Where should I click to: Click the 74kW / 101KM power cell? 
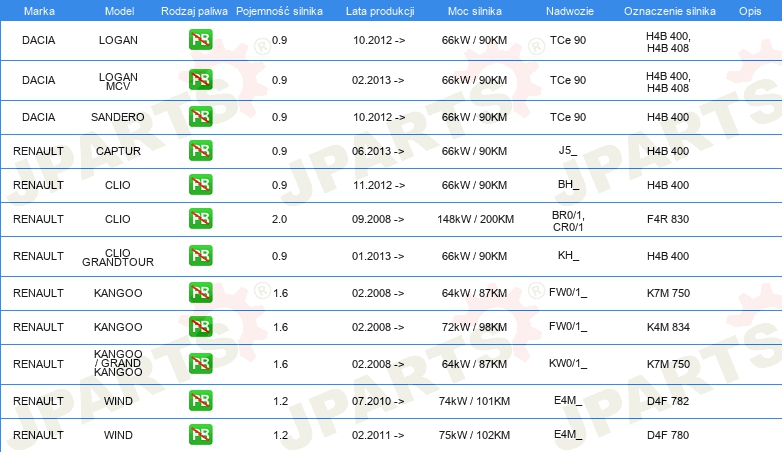474,401
